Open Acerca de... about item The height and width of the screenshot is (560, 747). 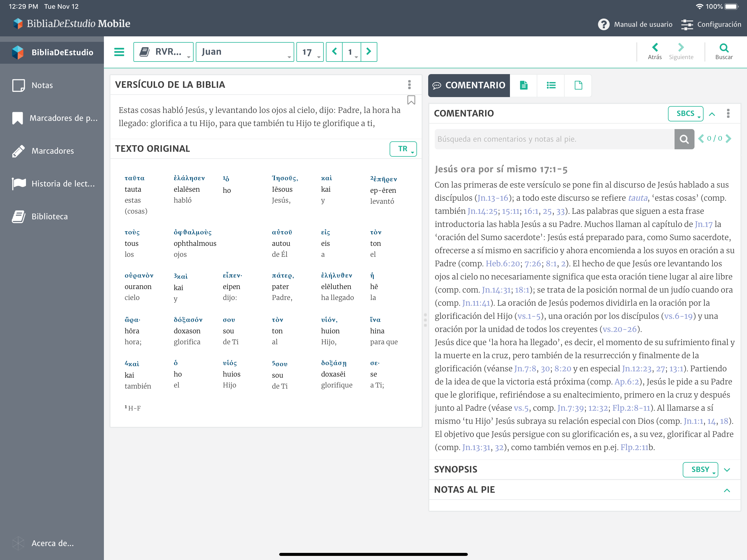coord(52,543)
